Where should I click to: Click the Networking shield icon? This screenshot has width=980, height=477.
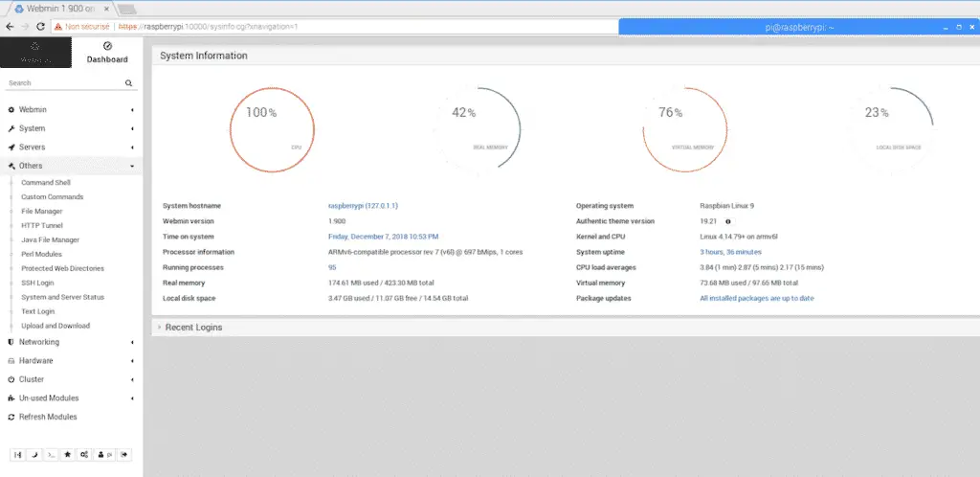11,343
